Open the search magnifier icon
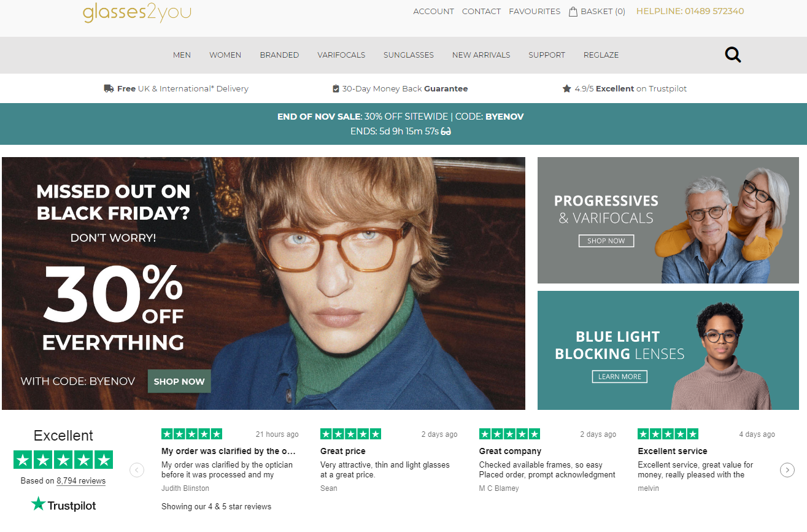 click(x=733, y=55)
